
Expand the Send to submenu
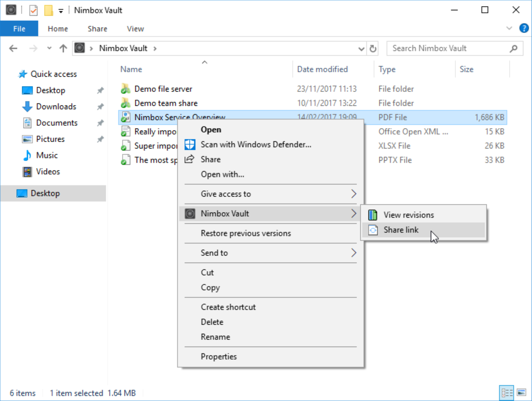(x=271, y=253)
